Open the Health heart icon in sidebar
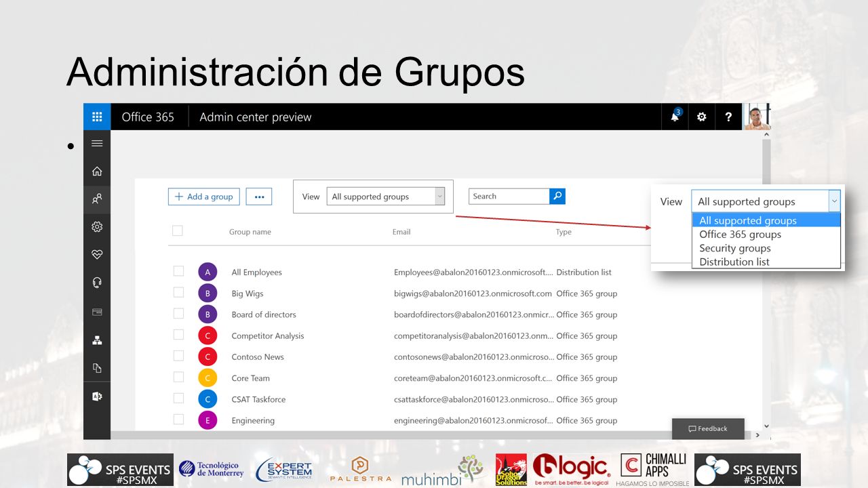The width and height of the screenshot is (868, 488). 97,255
